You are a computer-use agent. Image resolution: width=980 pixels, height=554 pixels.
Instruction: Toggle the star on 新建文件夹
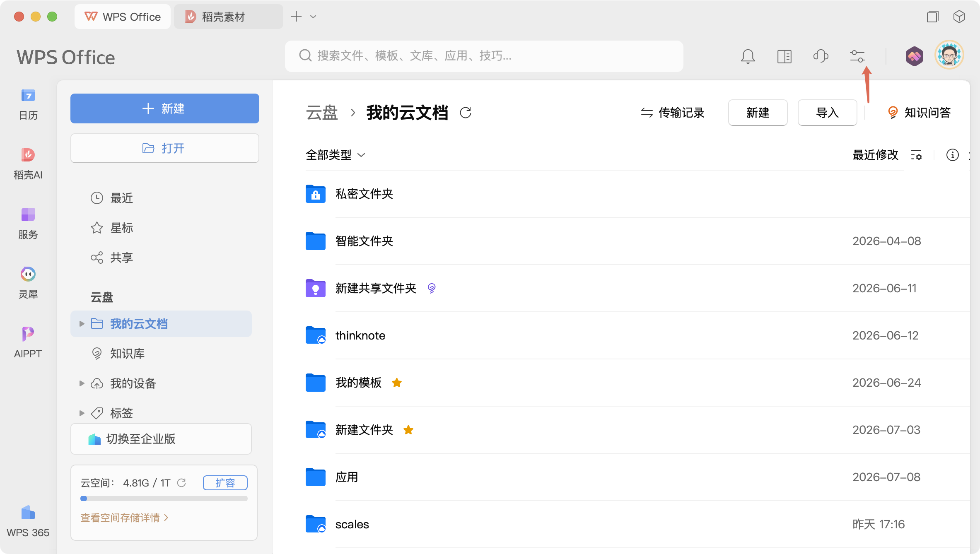click(x=408, y=430)
